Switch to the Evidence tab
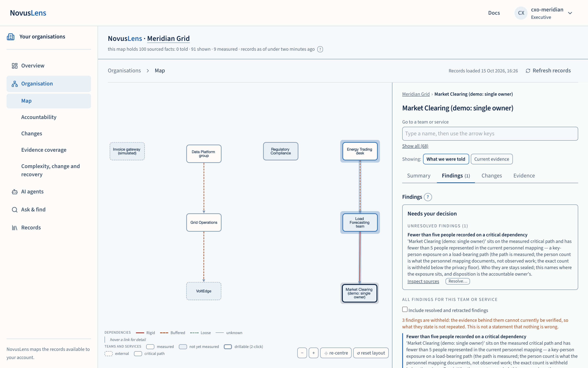This screenshot has height=368, width=588. click(x=524, y=176)
